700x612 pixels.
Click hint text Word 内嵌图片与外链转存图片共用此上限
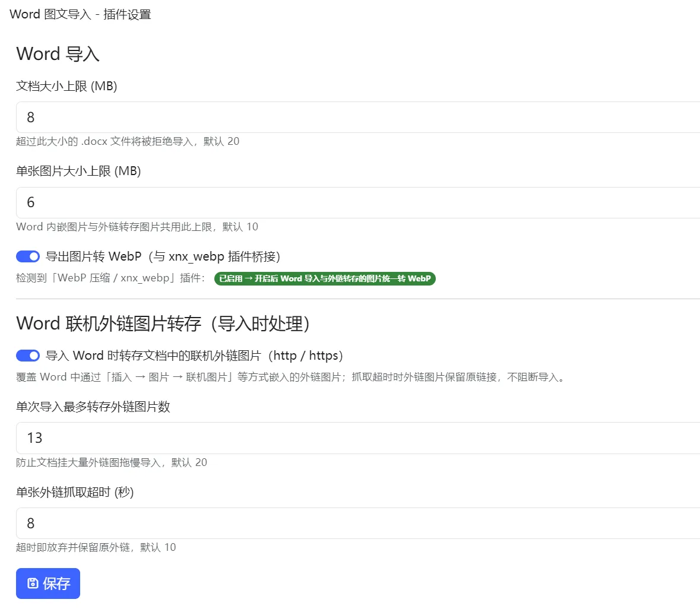pos(137,226)
